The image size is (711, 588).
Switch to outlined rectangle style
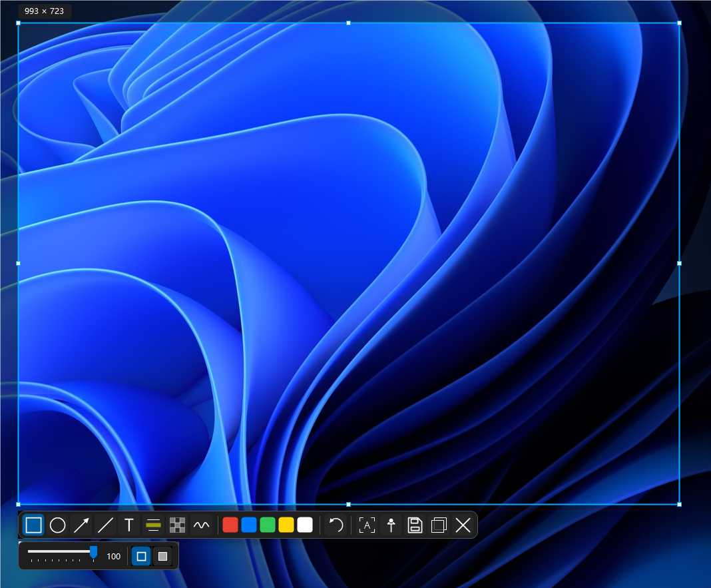(x=142, y=556)
